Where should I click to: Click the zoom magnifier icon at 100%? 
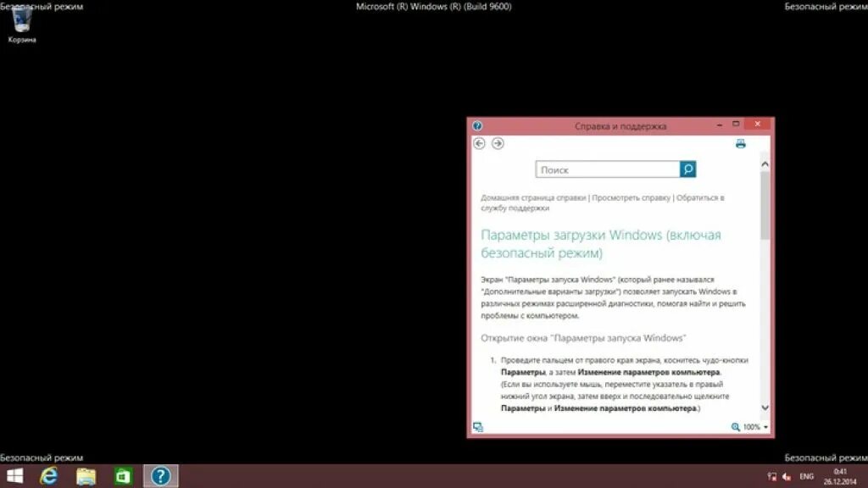(735, 427)
